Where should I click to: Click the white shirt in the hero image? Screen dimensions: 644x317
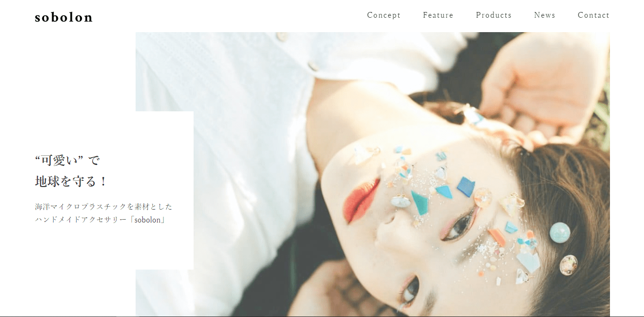point(225,144)
